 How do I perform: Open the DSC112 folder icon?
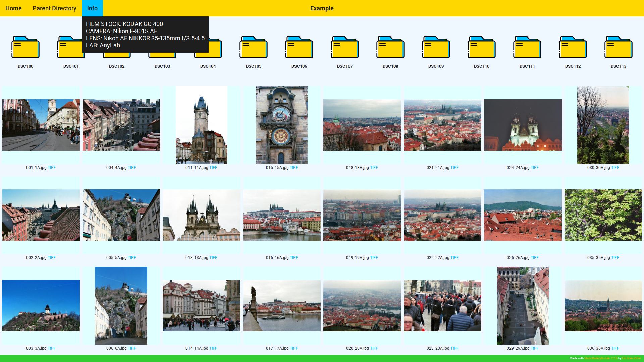click(x=573, y=47)
